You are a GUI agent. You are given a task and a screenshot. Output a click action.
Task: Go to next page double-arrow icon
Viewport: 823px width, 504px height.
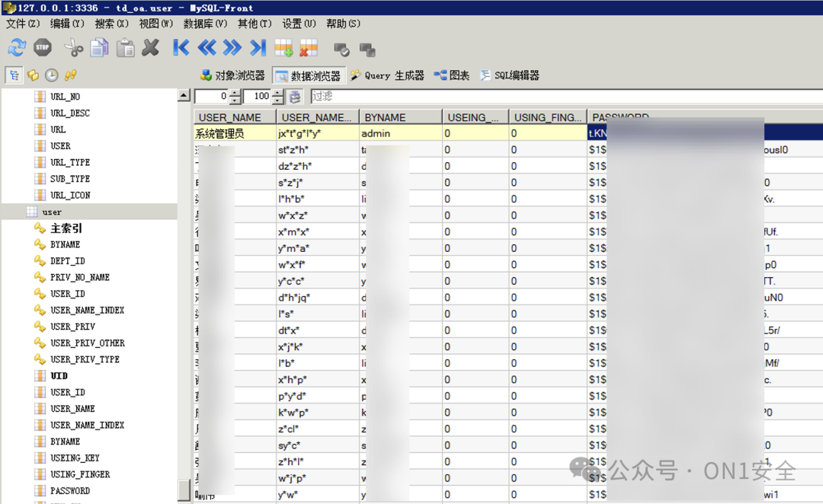click(232, 48)
